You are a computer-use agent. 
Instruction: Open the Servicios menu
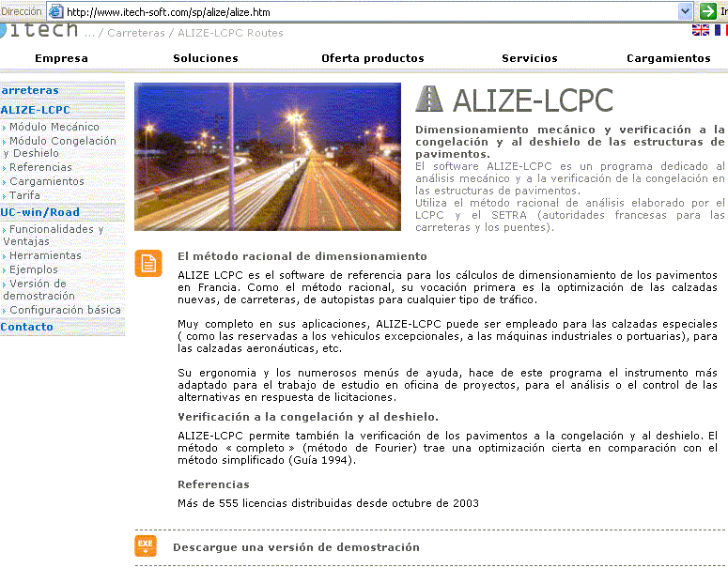[530, 58]
